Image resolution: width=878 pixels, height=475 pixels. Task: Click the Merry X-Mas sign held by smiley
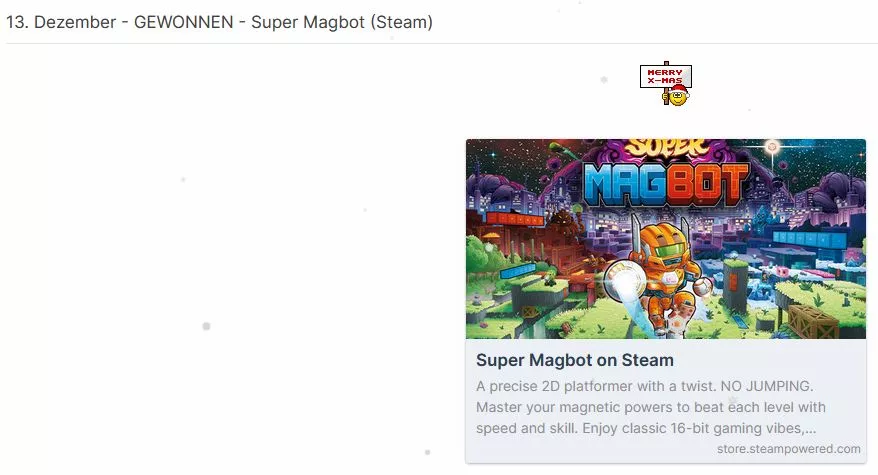tap(666, 76)
